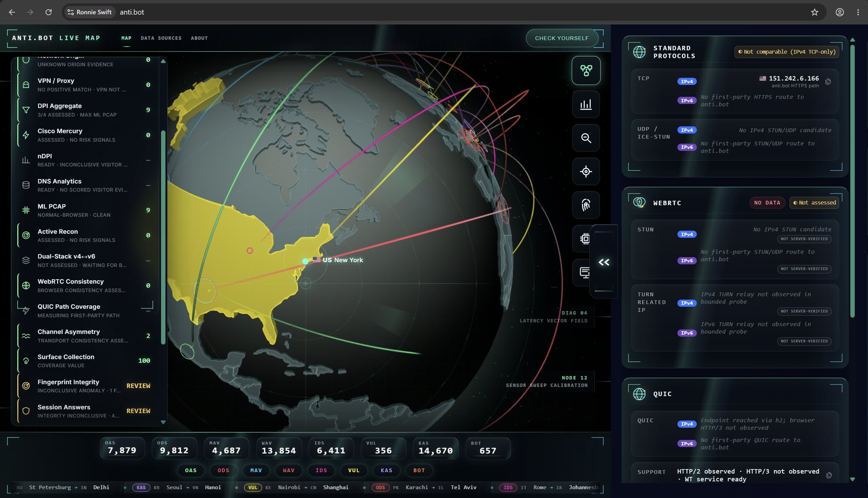
Task: Click the zoom out magnifier icon
Action: 586,138
